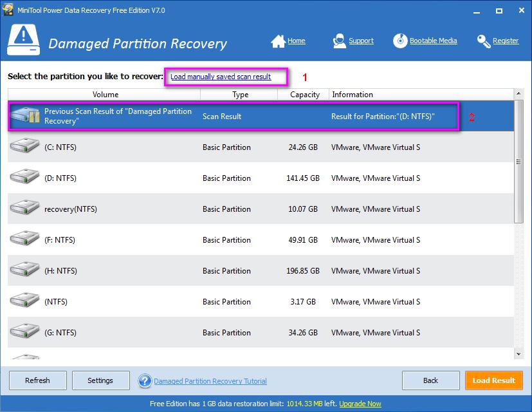Screen dimensions: 532x412
Task: Click the 141.45 GB capacity cell
Action: pos(303,178)
